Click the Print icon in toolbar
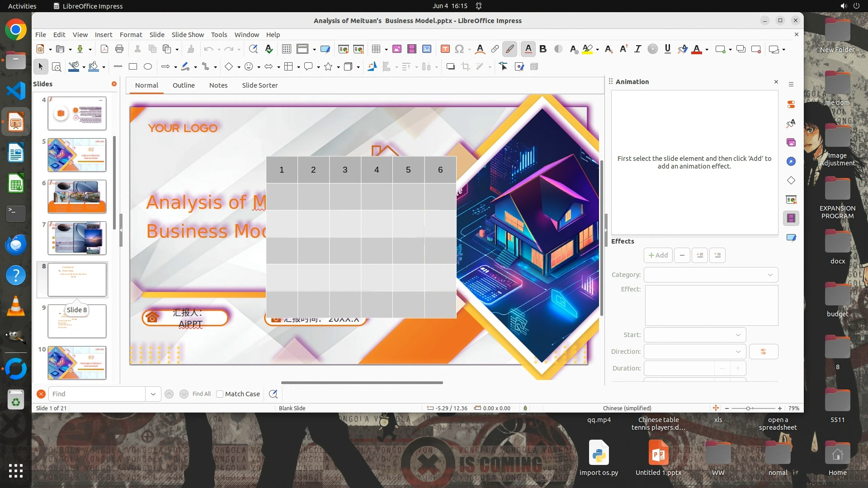The image size is (868, 488). click(119, 49)
